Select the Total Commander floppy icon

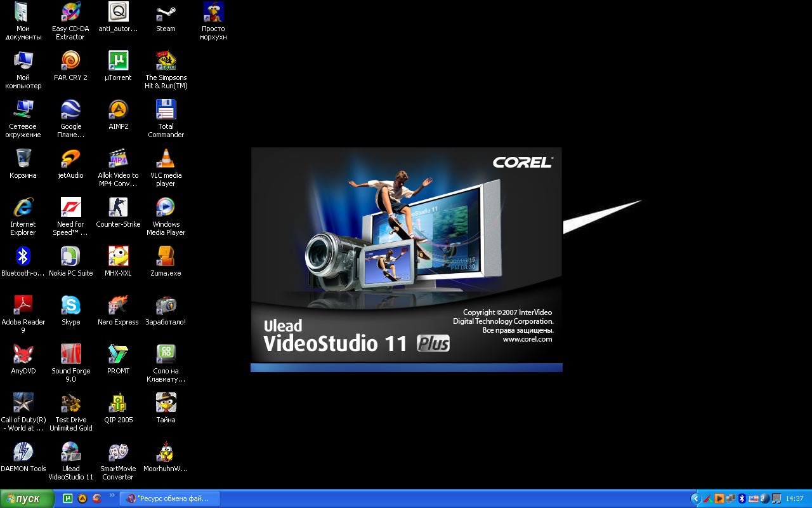pos(166,110)
